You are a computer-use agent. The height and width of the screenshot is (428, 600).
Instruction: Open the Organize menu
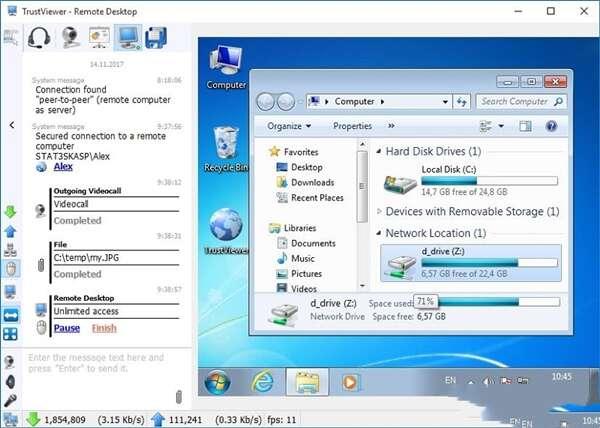pyautogui.click(x=289, y=126)
